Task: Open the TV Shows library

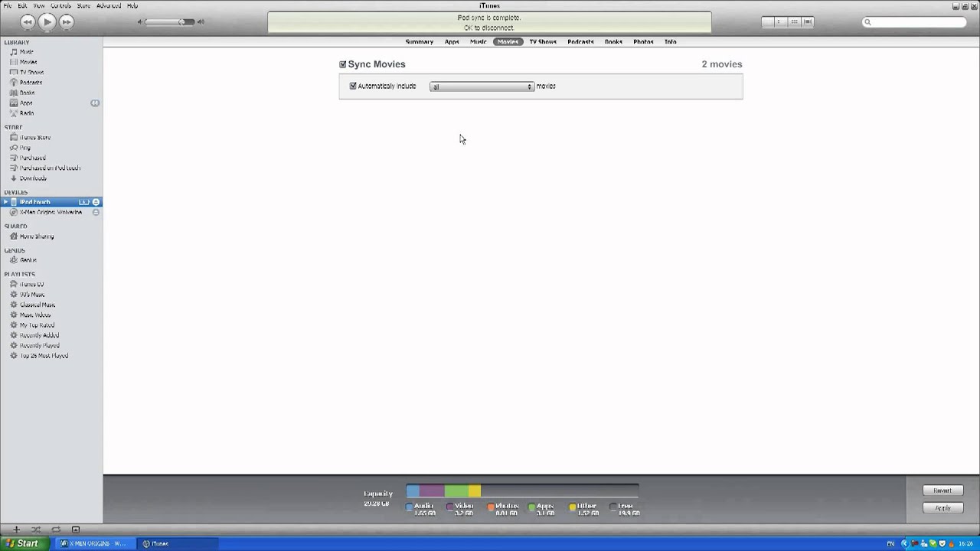Action: coord(31,72)
